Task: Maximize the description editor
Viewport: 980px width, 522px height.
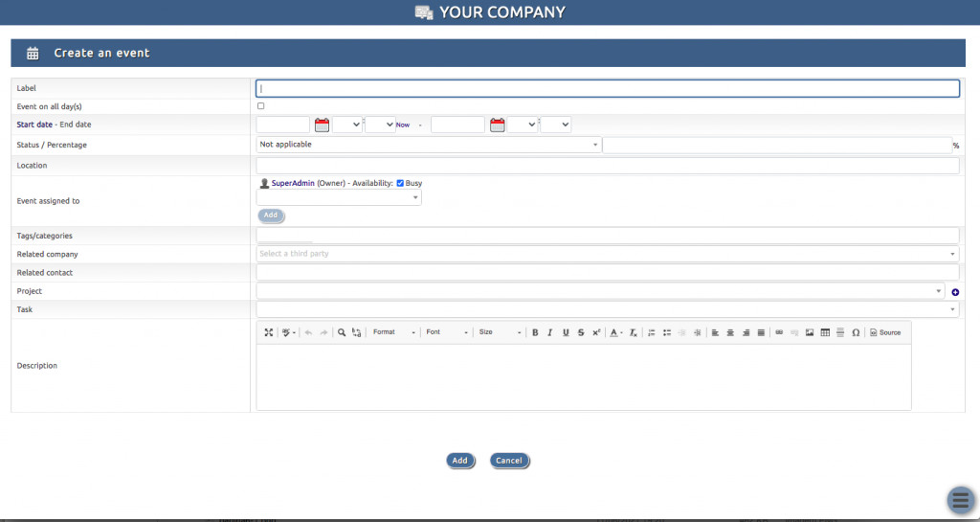Action: click(268, 332)
